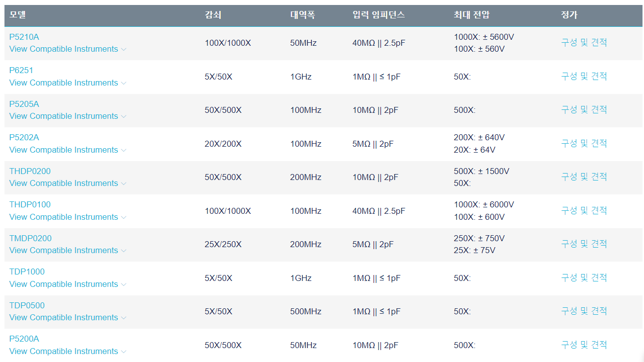Click 구성 및 견적 for THDP0100
Image resolution: width=644 pixels, height=362 pixels.
point(584,210)
